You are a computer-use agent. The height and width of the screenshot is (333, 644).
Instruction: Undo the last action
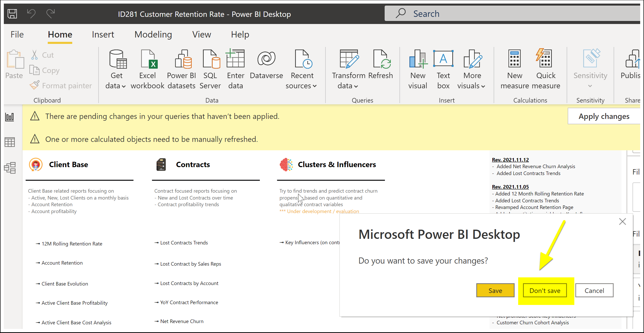[x=31, y=14]
